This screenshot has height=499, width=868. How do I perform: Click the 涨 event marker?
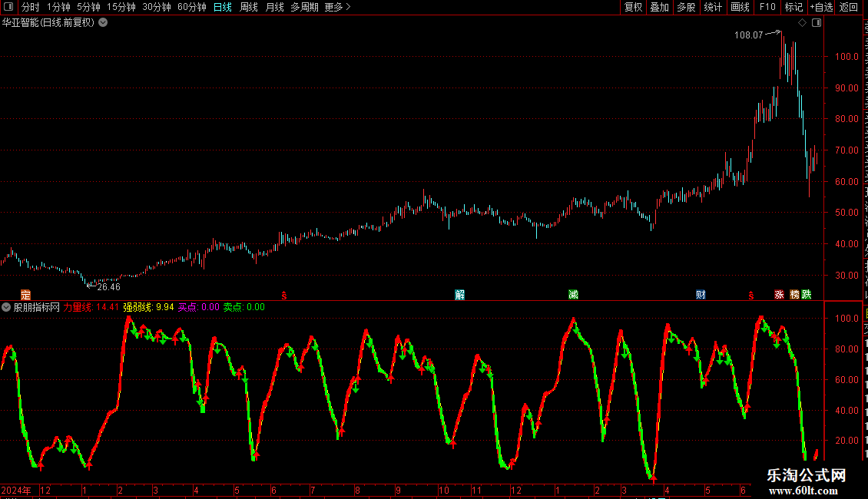point(779,295)
